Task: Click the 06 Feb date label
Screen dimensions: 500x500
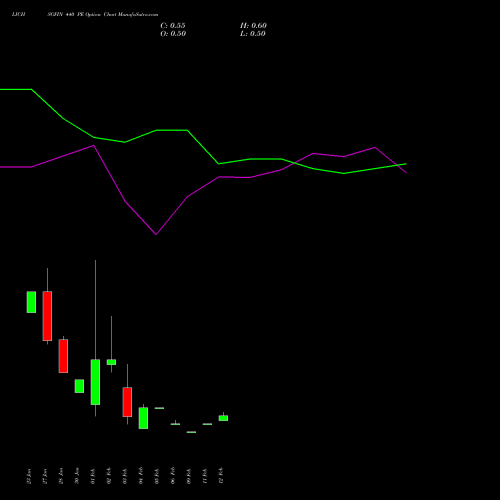Action: [x=173, y=476]
